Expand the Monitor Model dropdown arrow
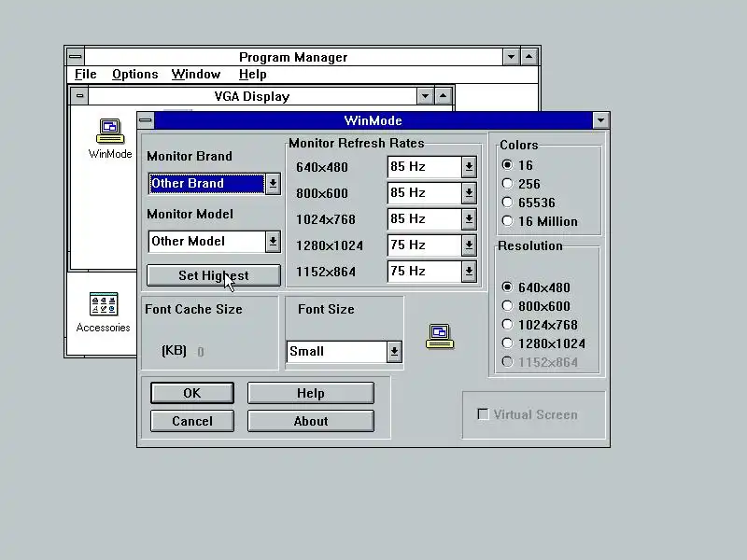The image size is (747, 560). click(x=273, y=242)
